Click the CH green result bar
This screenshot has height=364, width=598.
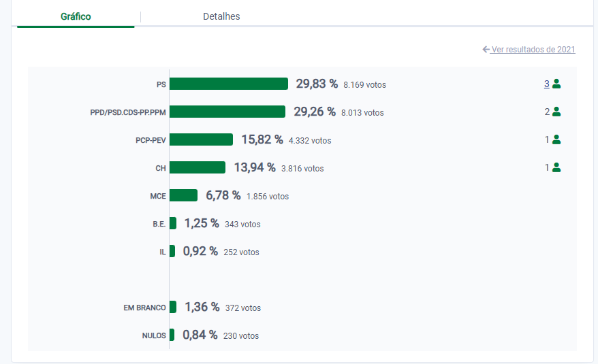pos(198,167)
